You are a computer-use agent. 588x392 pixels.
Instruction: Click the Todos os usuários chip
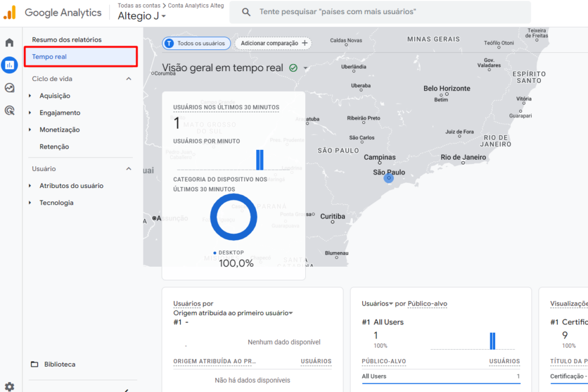pos(196,43)
